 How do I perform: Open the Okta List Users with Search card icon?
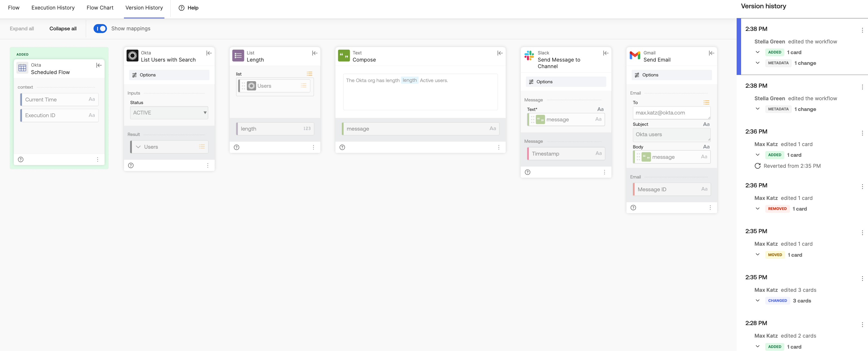pyautogui.click(x=133, y=56)
